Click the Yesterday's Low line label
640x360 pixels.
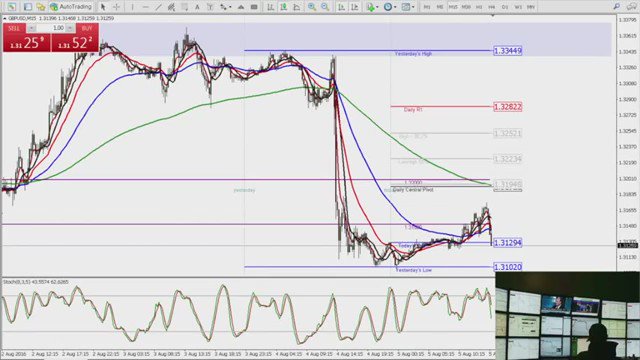[x=413, y=270]
